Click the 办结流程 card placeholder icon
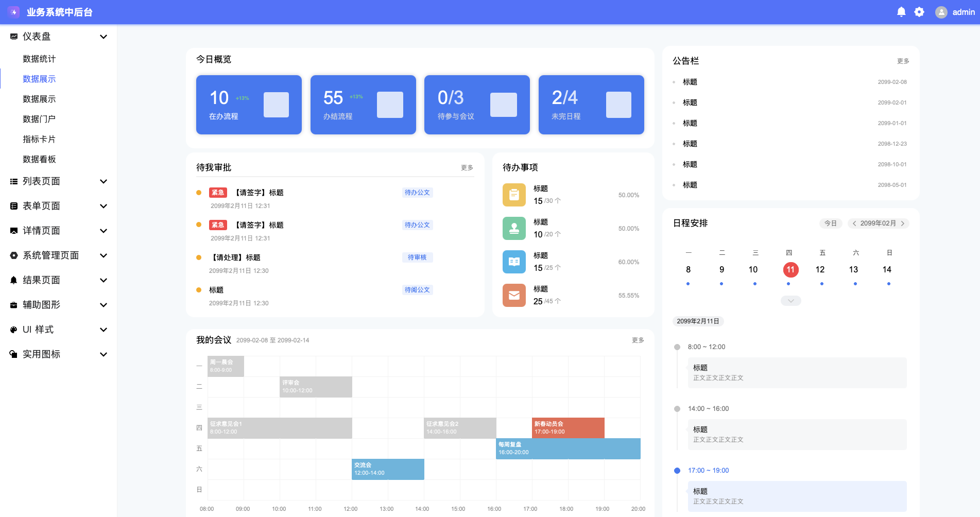This screenshot has width=980, height=517. tap(390, 105)
